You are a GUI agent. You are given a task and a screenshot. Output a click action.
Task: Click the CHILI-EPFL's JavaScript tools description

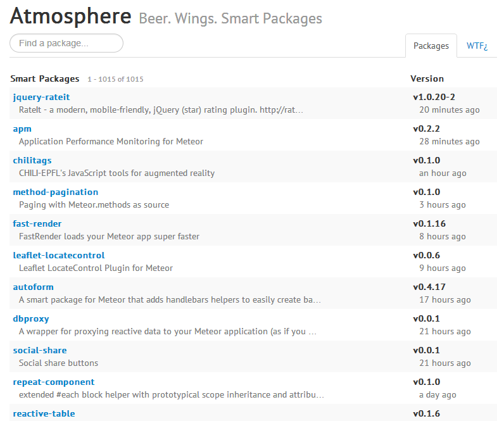click(x=117, y=173)
